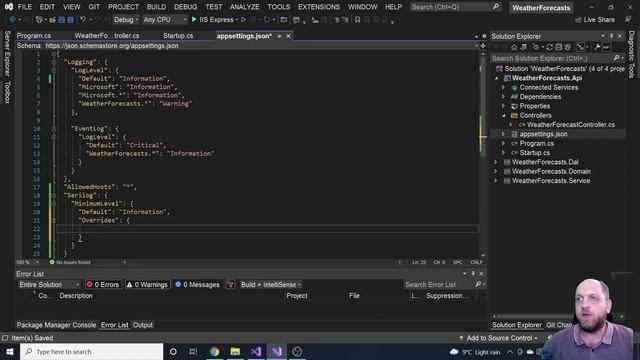Click the Server Explorer side tab
The height and width of the screenshot is (360, 640).
pos(7,53)
